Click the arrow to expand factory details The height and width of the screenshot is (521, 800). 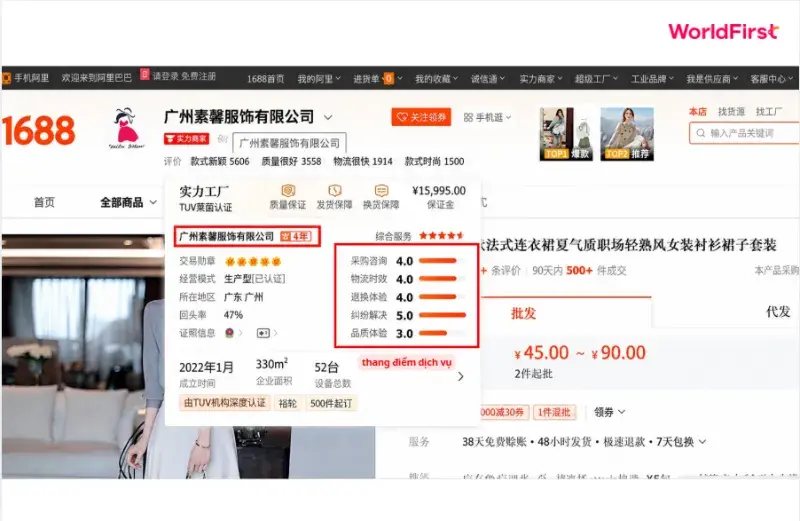(x=461, y=377)
